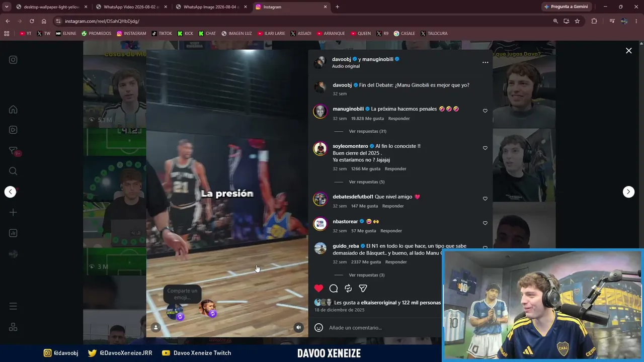The height and width of the screenshot is (362, 644).
Task: Open Instagram home from sidebar logo
Action: pyautogui.click(x=13, y=60)
